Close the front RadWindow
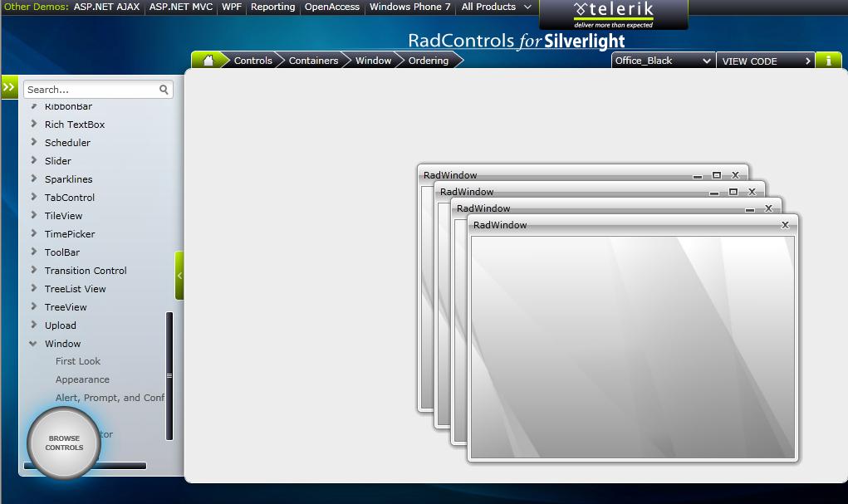Viewport: 848px width, 504px height. pos(785,225)
